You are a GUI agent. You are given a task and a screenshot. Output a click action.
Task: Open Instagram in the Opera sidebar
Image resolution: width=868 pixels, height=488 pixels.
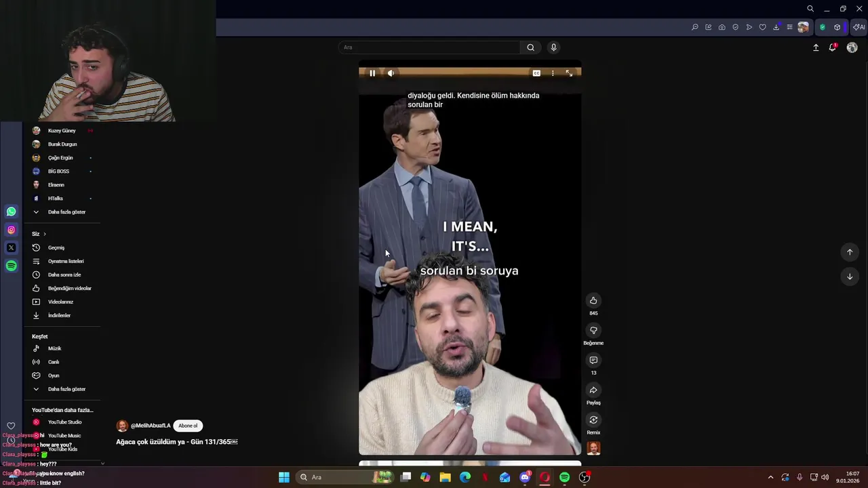[12, 230]
